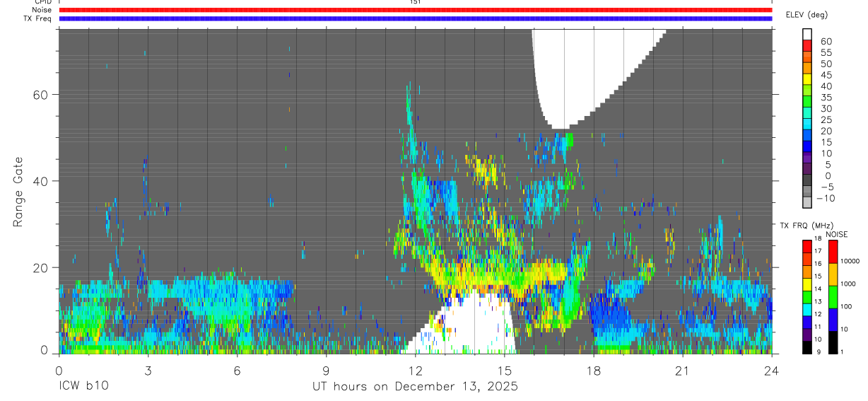Click the y-axis tick label 40
This screenshot has height=401, width=868.
coord(42,181)
